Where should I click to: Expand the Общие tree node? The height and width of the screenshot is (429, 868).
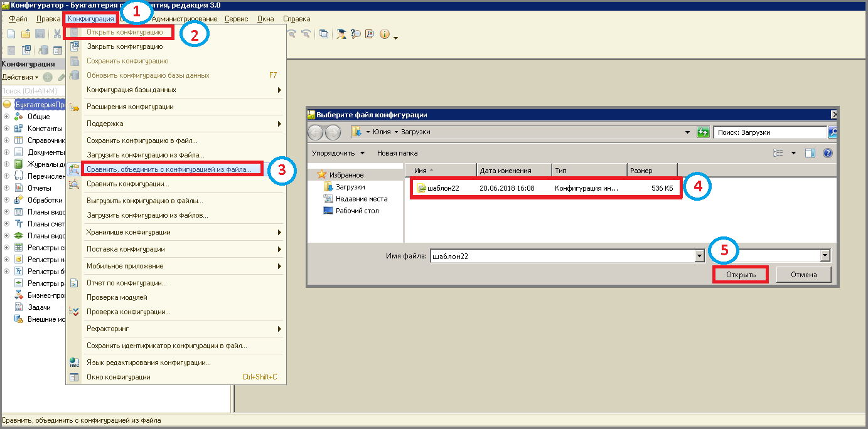point(7,117)
